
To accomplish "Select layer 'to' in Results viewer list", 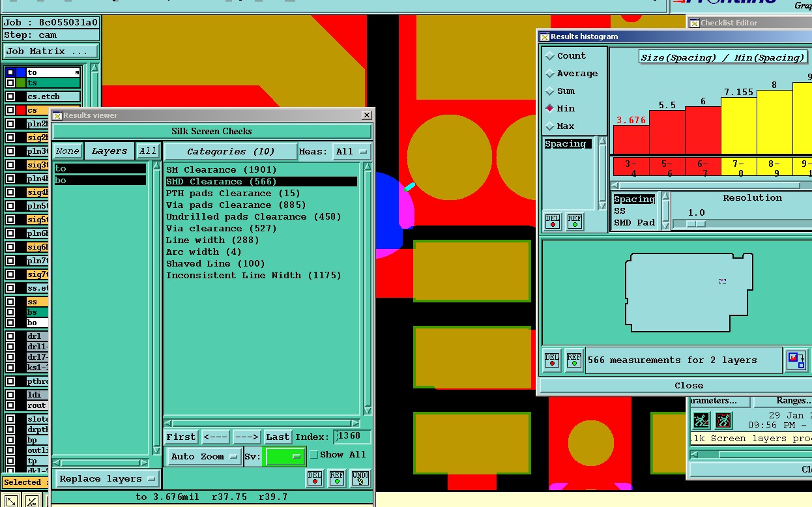I will tap(100, 169).
